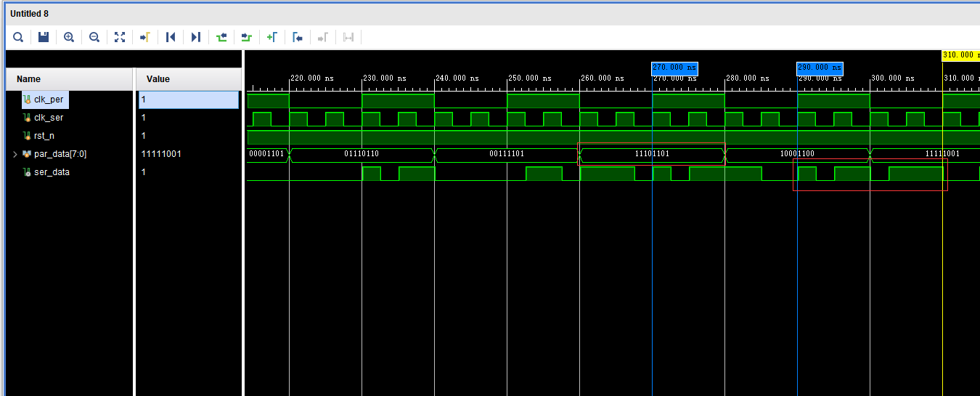This screenshot has width=980, height=396.
Task: Select the ser_data signal
Action: [x=52, y=172]
